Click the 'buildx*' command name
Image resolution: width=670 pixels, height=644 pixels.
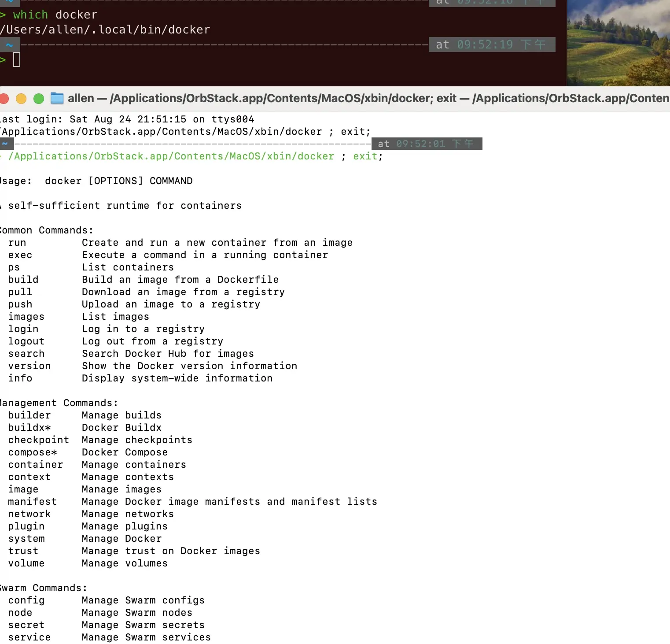(x=29, y=428)
